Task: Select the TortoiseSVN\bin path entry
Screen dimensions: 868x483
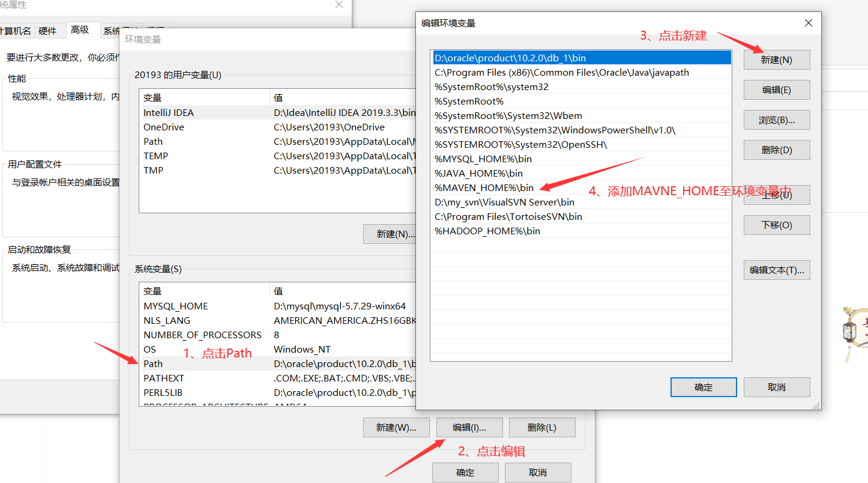Action: 581,217
